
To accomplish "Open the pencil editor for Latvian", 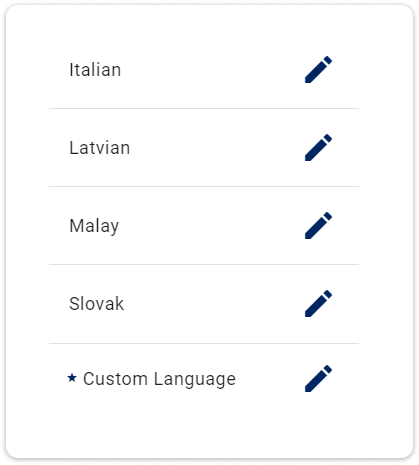I will pyautogui.click(x=318, y=148).
